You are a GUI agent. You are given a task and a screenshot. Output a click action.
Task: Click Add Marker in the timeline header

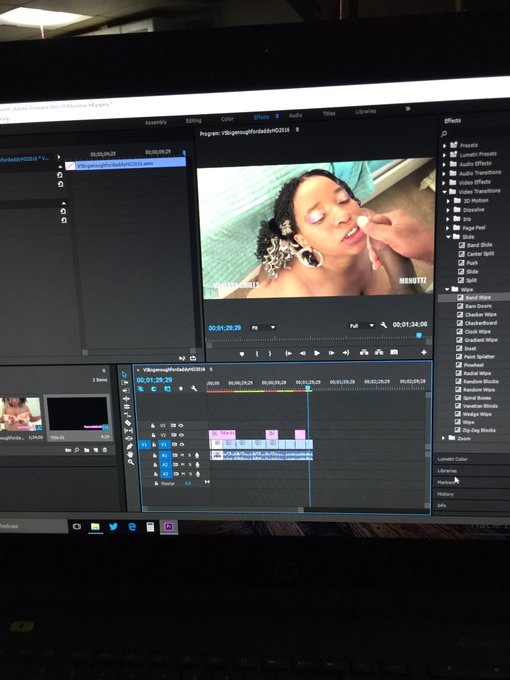(x=181, y=389)
